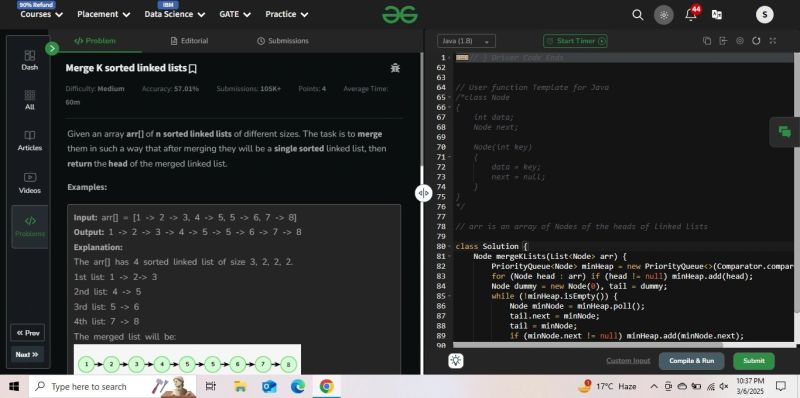800x398 pixels.
Task: Click the report bug icon
Action: tap(395, 67)
